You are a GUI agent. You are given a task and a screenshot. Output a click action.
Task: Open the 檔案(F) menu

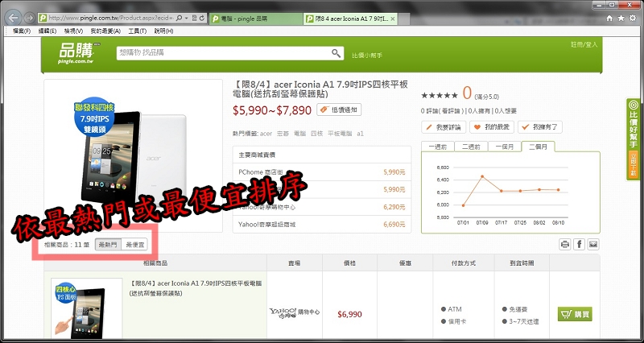[x=22, y=31]
